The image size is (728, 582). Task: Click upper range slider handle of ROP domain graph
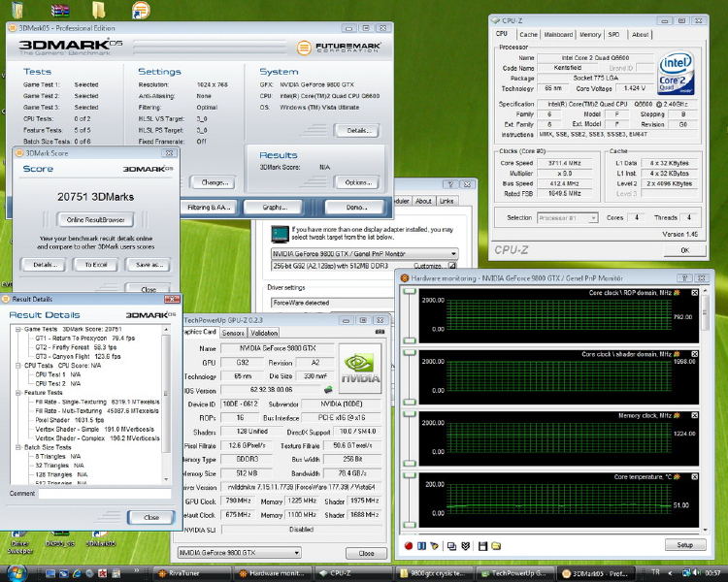410,291
